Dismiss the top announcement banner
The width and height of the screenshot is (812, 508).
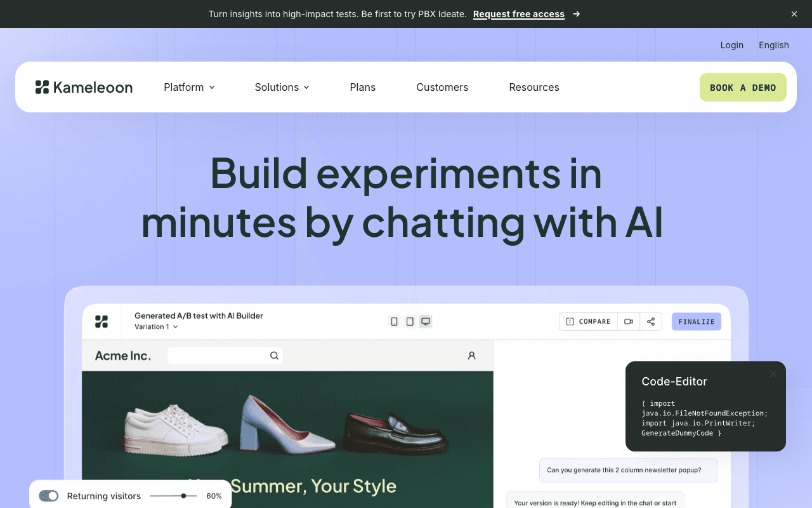tap(794, 14)
